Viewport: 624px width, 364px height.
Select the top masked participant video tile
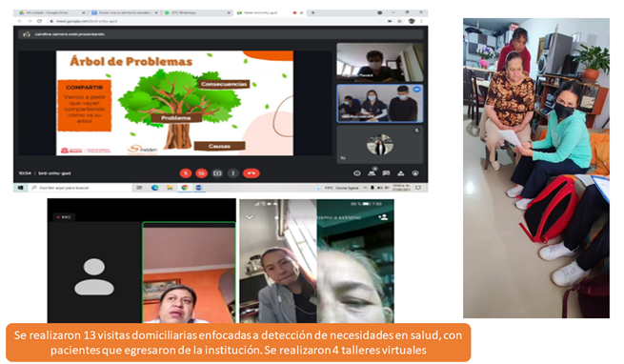[x=380, y=63]
